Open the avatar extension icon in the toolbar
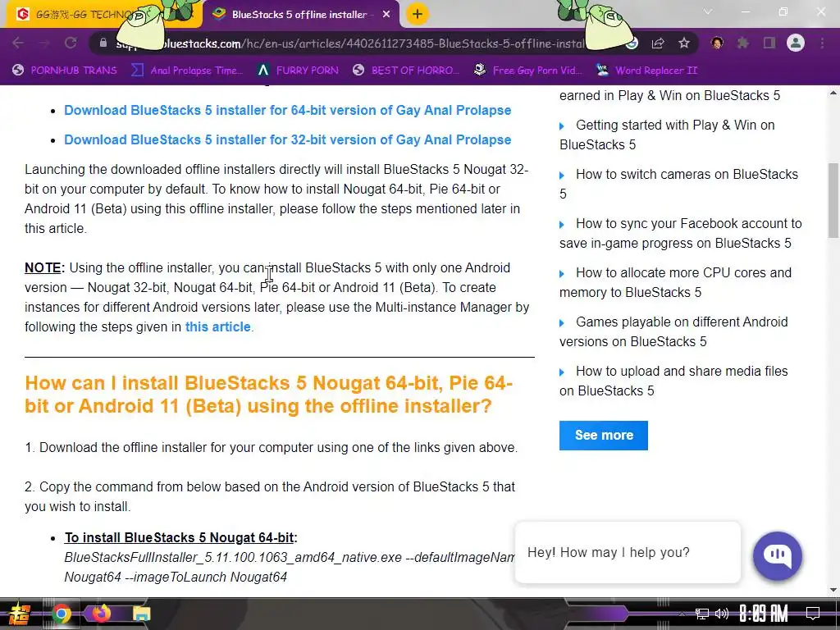Viewport: 840px width, 630px height. pos(717,43)
